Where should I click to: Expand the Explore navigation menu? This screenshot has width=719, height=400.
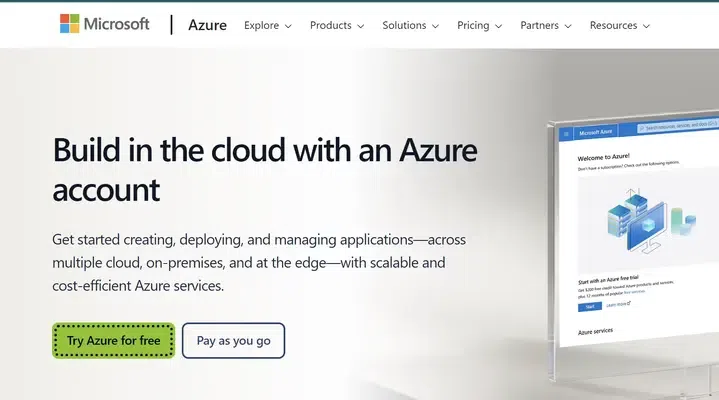[x=268, y=25]
